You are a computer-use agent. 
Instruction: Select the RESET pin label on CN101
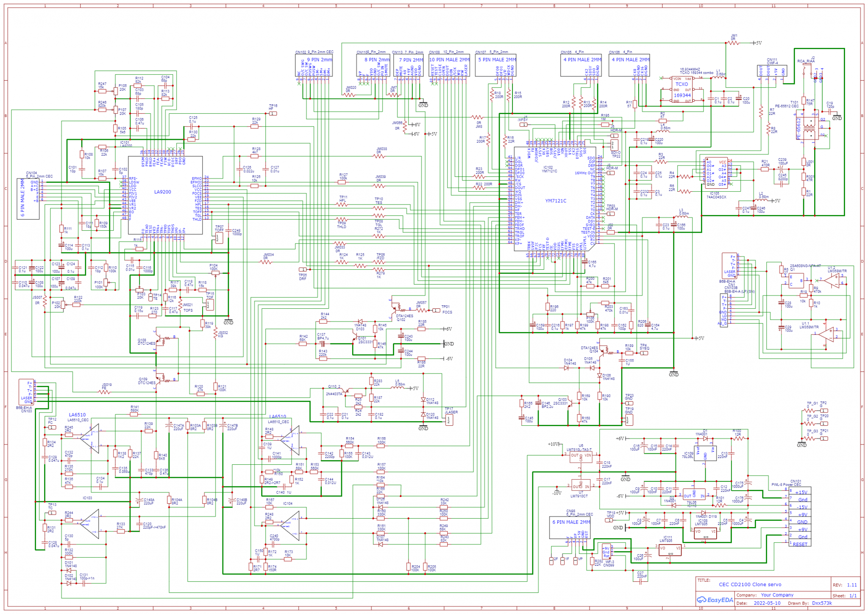pyautogui.click(x=800, y=544)
